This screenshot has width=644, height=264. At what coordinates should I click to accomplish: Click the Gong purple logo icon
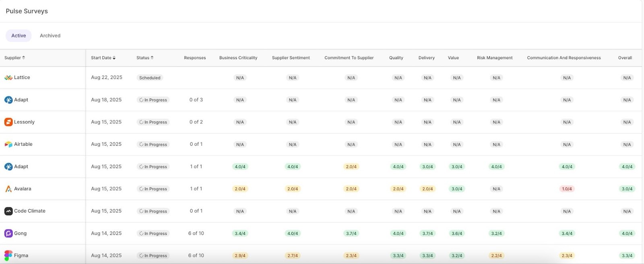pos(8,233)
